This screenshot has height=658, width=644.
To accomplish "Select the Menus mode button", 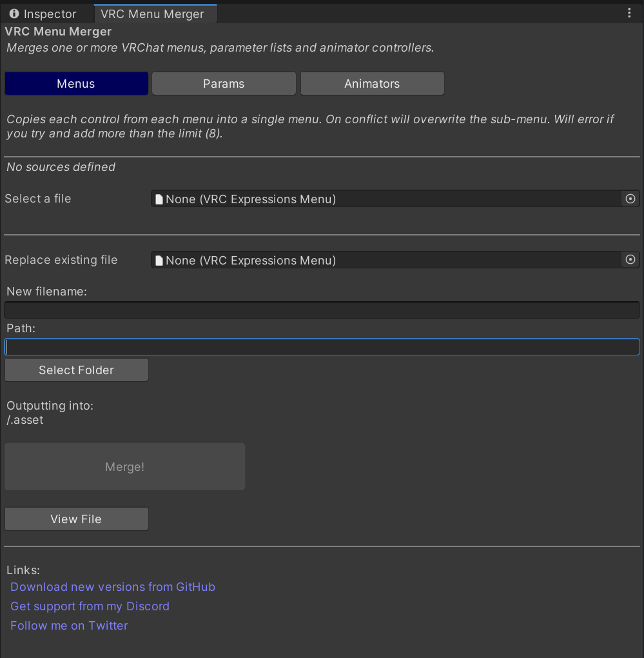I will pos(76,83).
